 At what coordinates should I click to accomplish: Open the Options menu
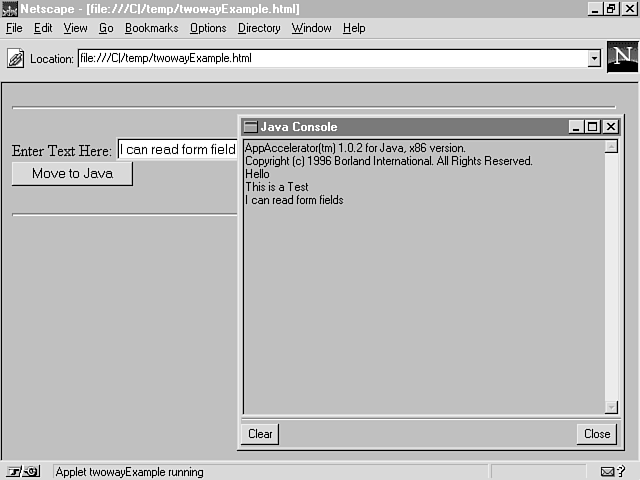coord(208,28)
